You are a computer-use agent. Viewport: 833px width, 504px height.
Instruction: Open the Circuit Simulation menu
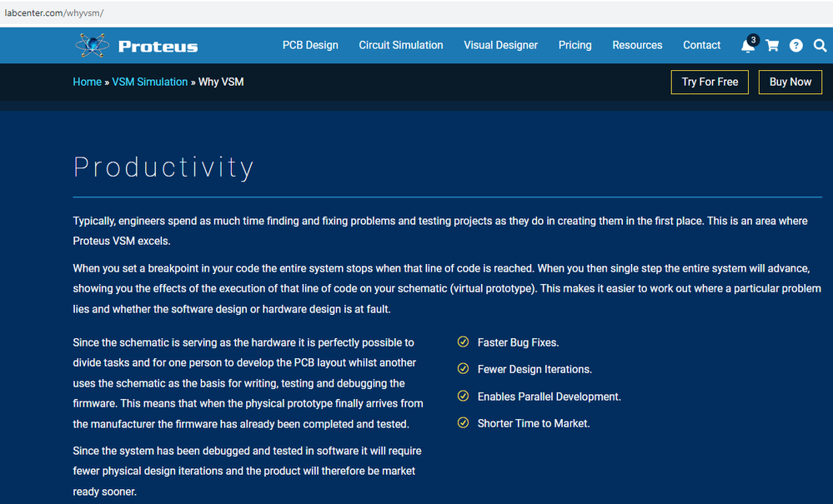pos(400,45)
